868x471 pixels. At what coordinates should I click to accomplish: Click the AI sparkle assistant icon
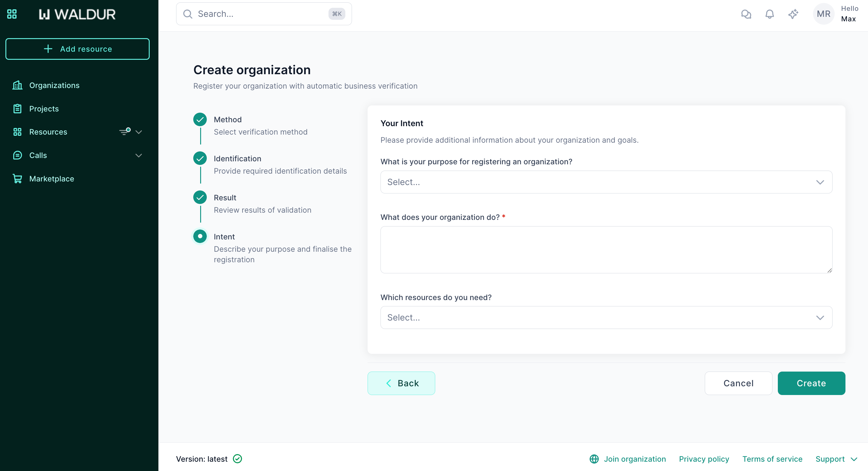pos(793,14)
